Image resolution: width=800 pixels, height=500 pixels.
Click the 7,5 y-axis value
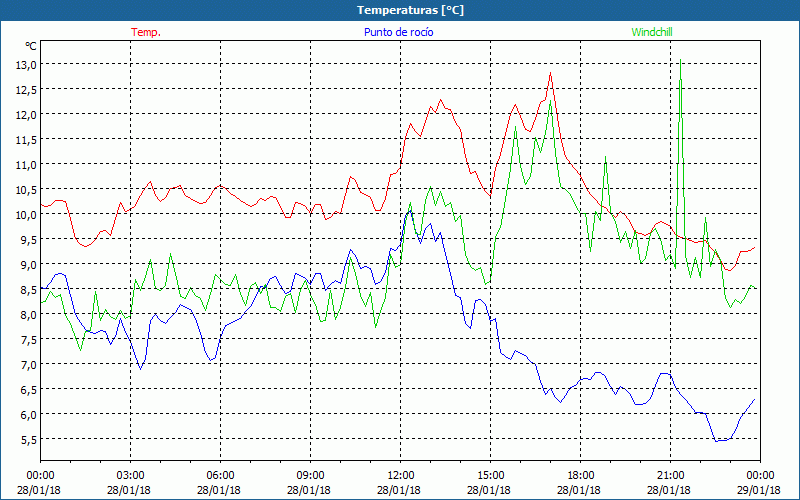[x=29, y=339]
